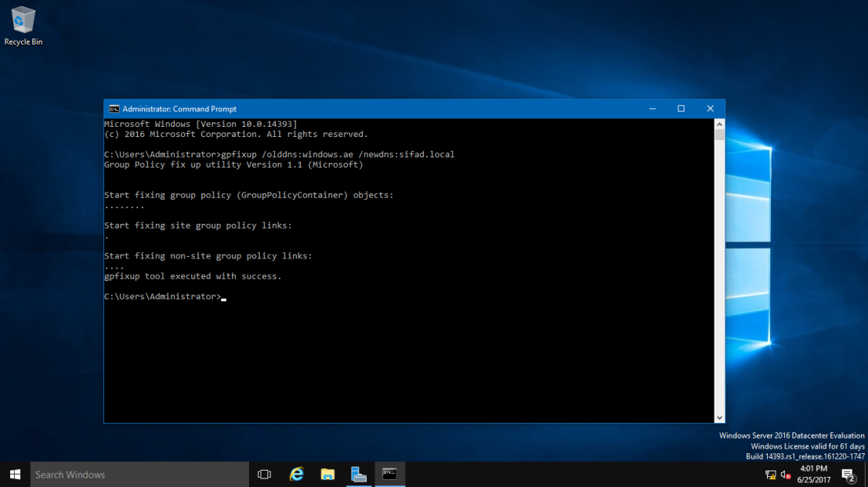Click the Command Prompt title bar icon
The width and height of the screenshot is (868, 487).
coord(114,109)
